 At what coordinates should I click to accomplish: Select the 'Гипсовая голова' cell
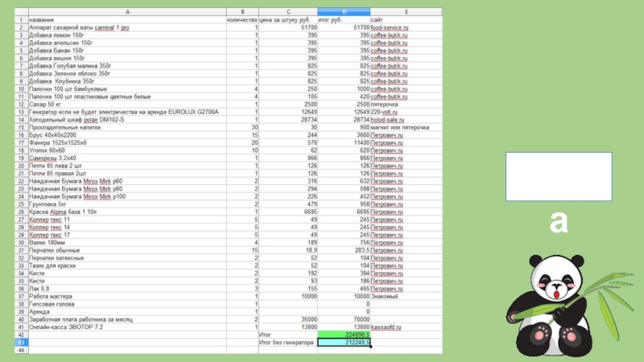52,304
